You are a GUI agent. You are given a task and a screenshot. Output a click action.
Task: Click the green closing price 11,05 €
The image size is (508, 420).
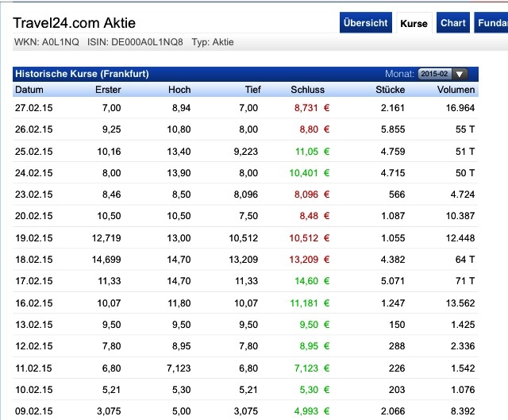pyautogui.click(x=311, y=151)
